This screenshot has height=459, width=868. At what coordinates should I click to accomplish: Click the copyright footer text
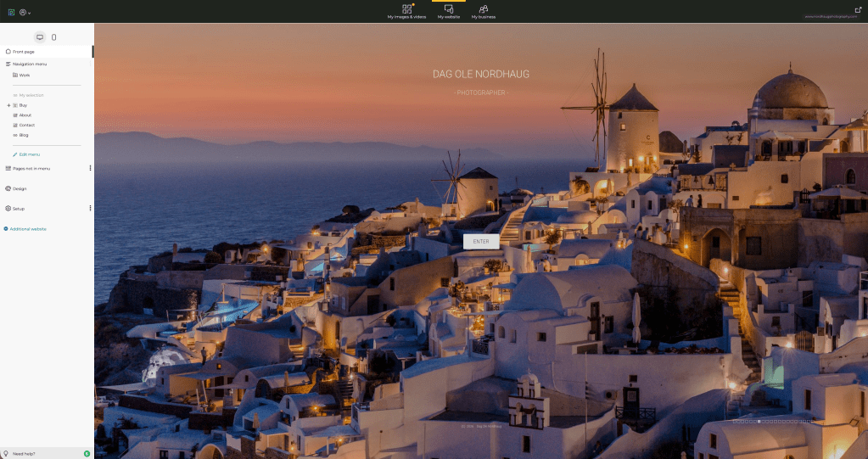tap(481, 426)
